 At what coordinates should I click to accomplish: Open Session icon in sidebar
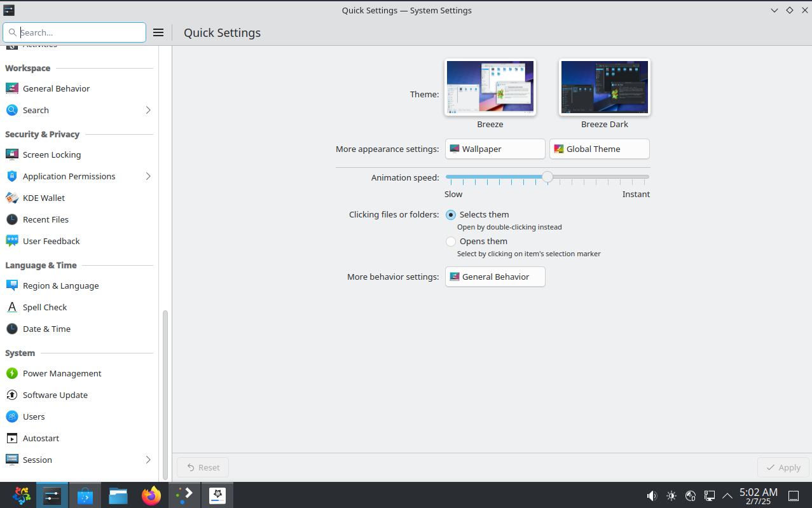coord(12,460)
